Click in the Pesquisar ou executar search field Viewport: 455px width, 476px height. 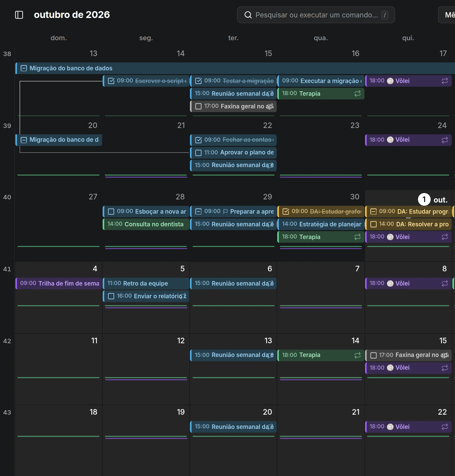316,15
